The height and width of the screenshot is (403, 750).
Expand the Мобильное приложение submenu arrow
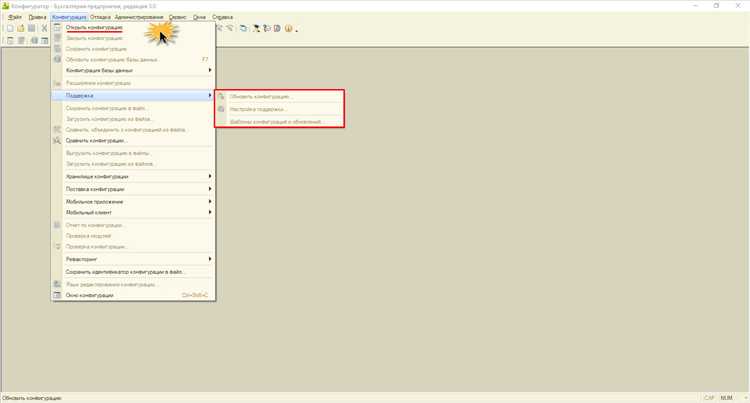[x=210, y=201]
